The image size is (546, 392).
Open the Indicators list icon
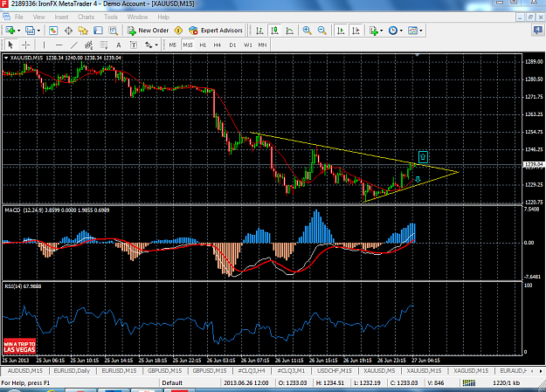374,31
